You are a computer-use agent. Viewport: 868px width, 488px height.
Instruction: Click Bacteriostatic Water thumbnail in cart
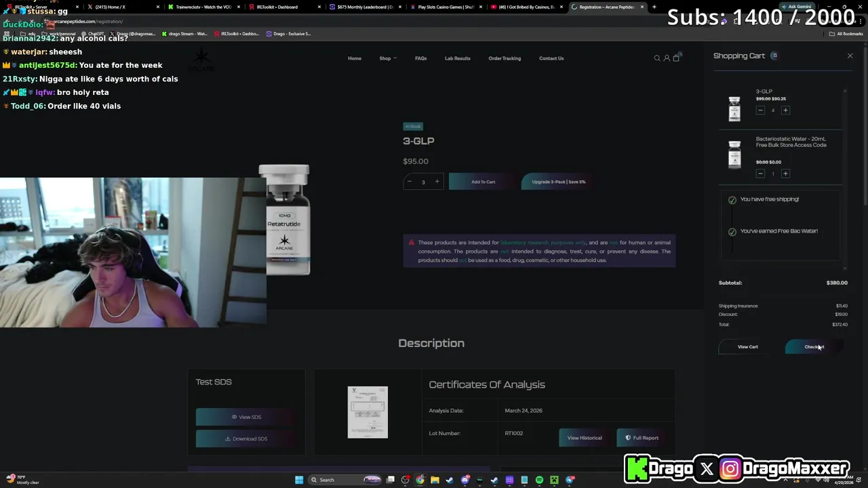pyautogui.click(x=734, y=155)
